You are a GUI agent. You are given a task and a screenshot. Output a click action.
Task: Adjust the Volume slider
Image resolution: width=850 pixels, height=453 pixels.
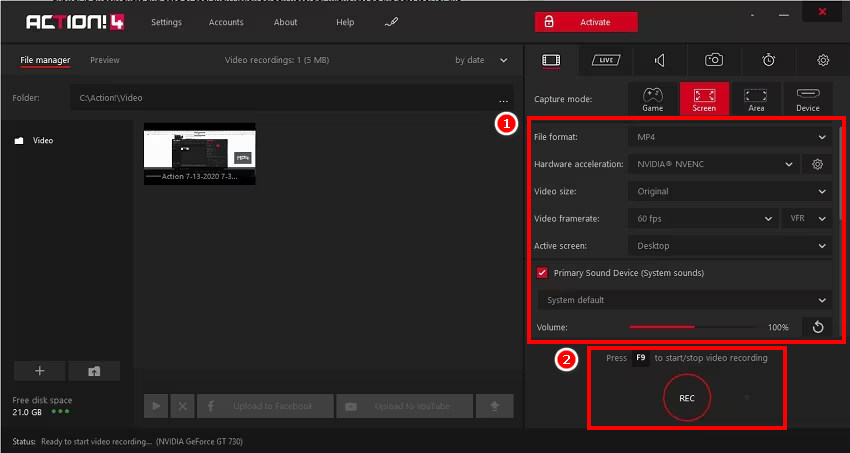tap(695, 327)
